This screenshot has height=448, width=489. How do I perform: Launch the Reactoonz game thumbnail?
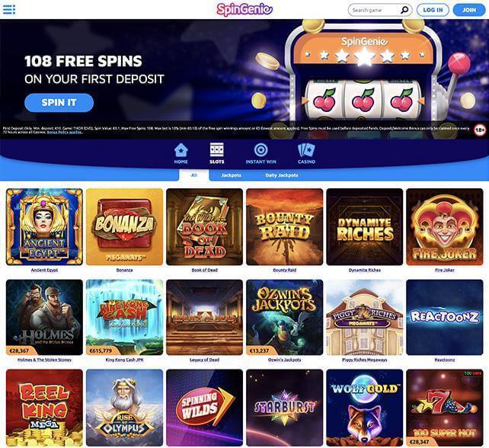point(444,318)
